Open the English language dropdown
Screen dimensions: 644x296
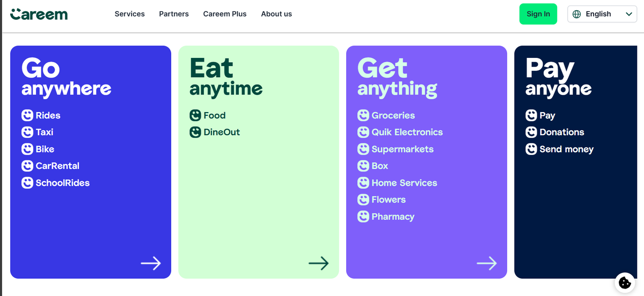click(602, 14)
